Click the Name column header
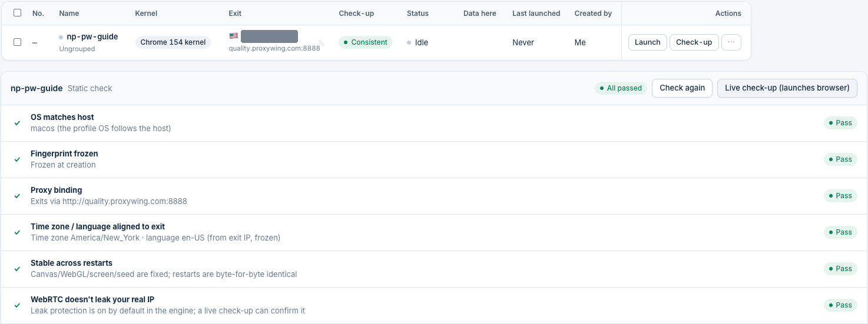Screen dimensions: 868x324 click(69, 13)
